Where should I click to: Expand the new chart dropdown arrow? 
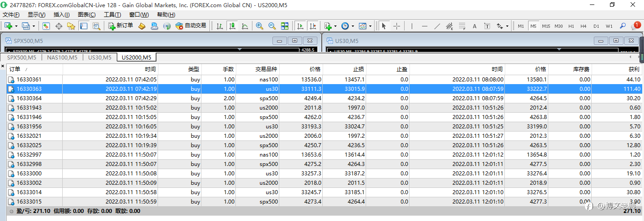click(16, 26)
